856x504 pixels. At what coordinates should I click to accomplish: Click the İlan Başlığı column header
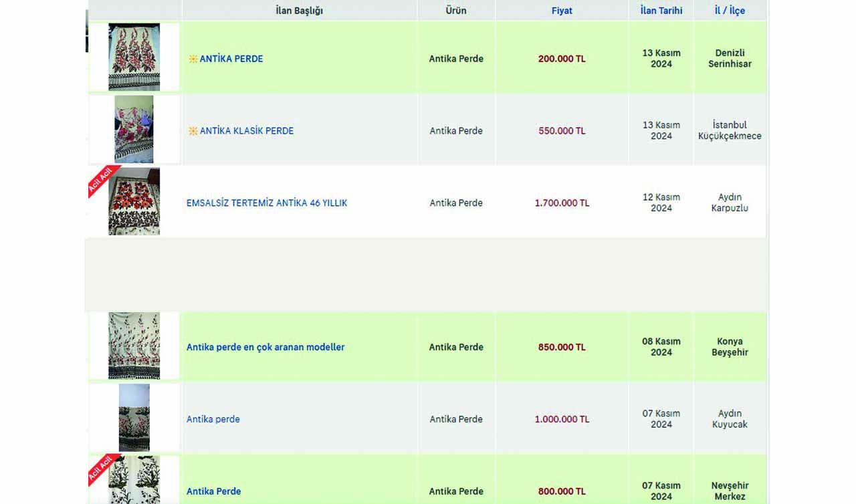pos(299,11)
